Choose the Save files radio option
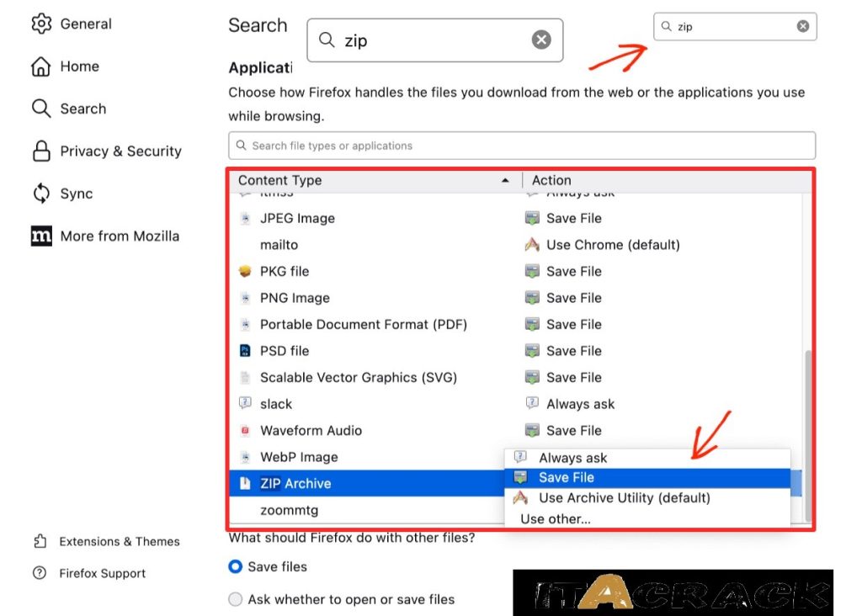Screen dimensions: 862x616 235,566
